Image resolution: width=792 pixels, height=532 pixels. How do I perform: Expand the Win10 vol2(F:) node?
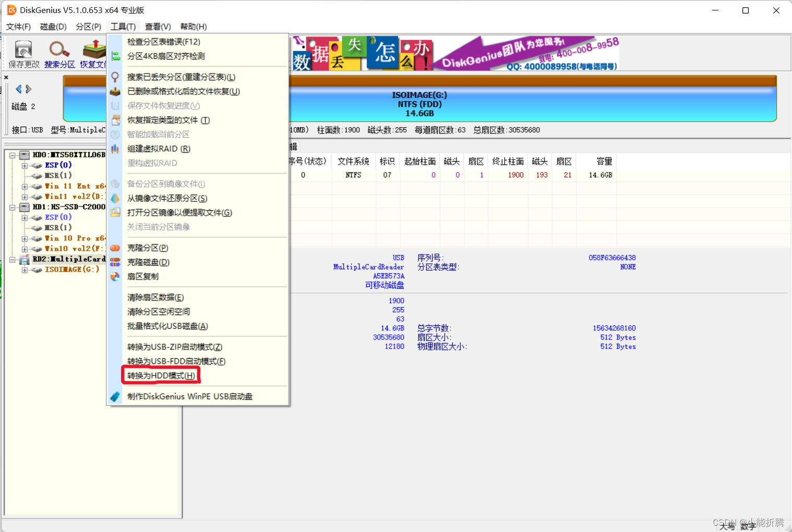point(25,249)
